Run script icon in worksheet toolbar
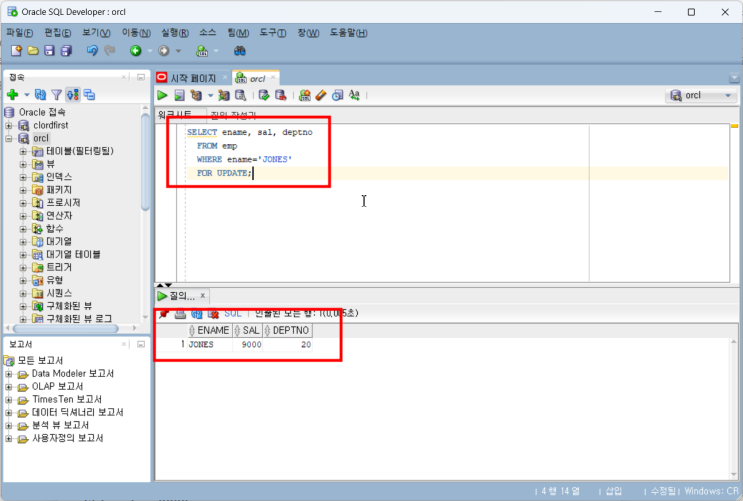 click(179, 95)
